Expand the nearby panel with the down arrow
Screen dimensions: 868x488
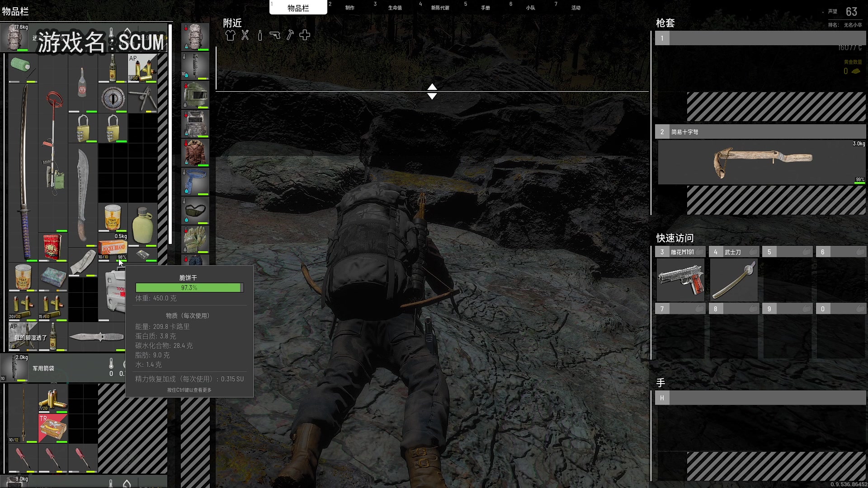[x=432, y=96]
